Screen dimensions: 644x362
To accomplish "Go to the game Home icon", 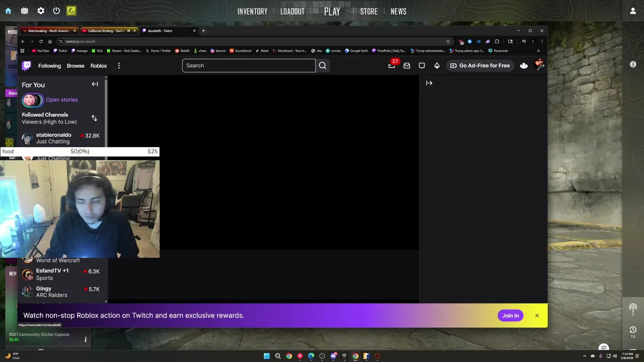I will pos(8,11).
